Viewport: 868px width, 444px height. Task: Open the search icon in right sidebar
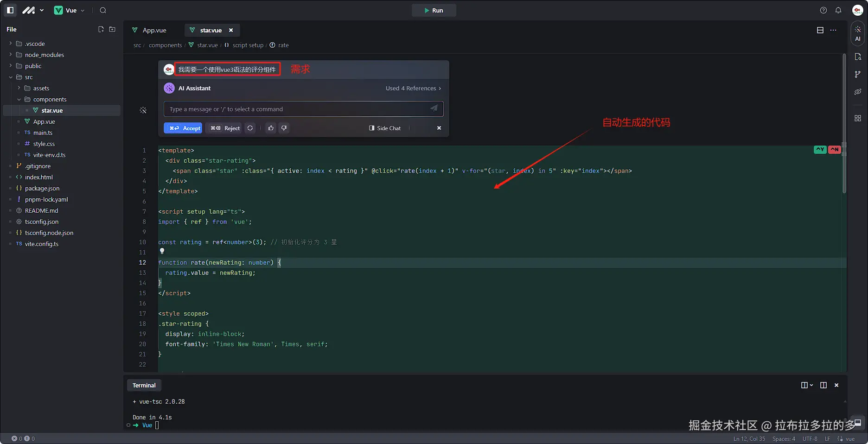(x=857, y=57)
